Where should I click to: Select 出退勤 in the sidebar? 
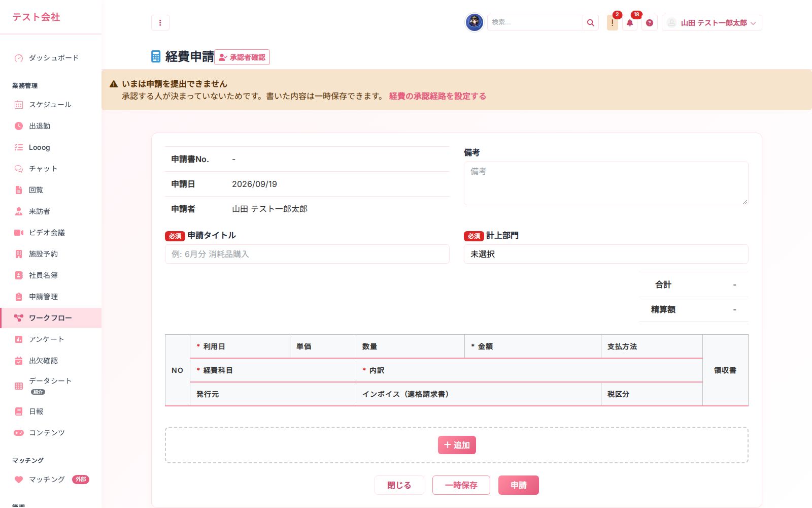[51, 126]
